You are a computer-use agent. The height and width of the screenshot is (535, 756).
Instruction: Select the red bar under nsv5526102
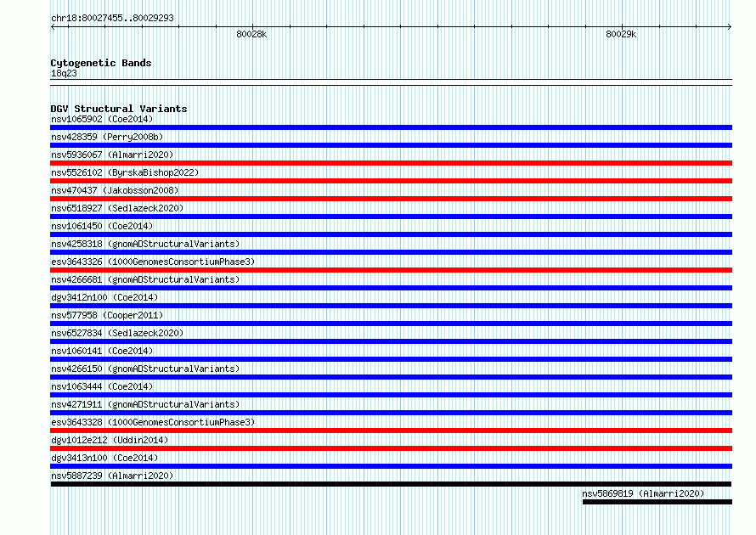point(391,181)
